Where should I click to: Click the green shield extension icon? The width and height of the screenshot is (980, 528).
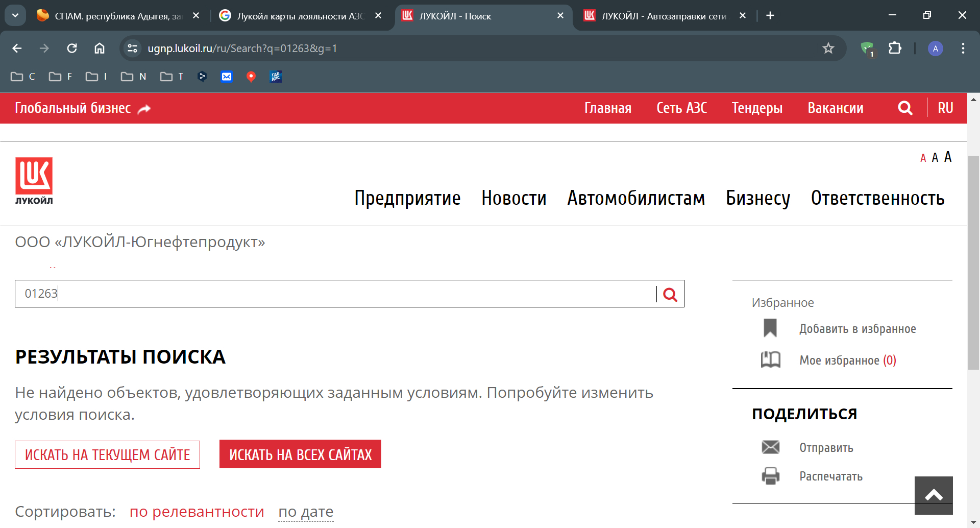click(x=867, y=49)
